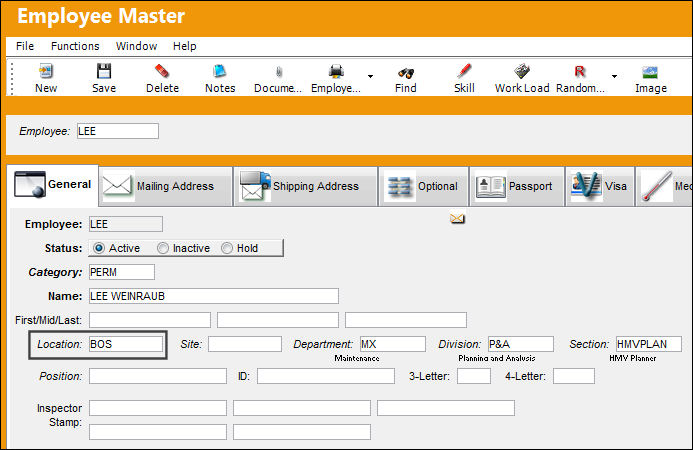The width and height of the screenshot is (693, 450).
Task: Click the Employee print icon
Action: point(336,71)
